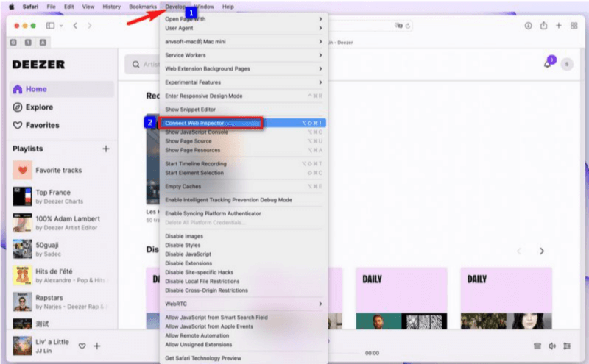
Task: Click the Safari downloads icon
Action: [x=528, y=26]
